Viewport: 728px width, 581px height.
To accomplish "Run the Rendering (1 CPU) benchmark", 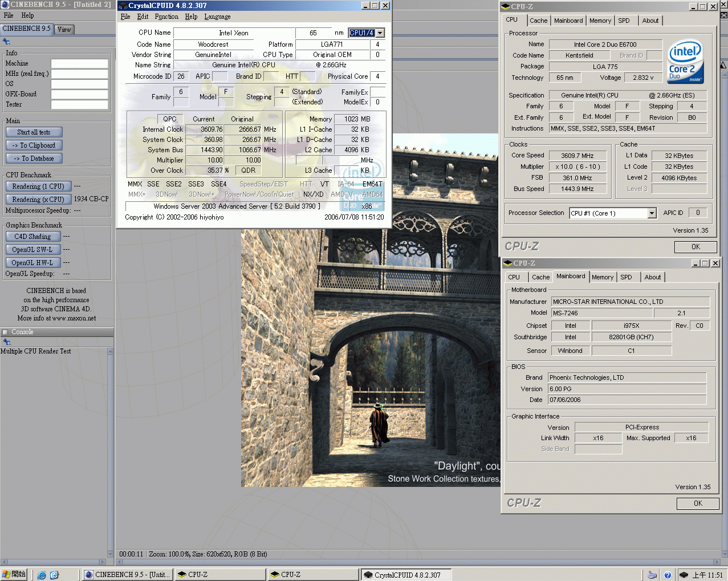I will click(38, 186).
